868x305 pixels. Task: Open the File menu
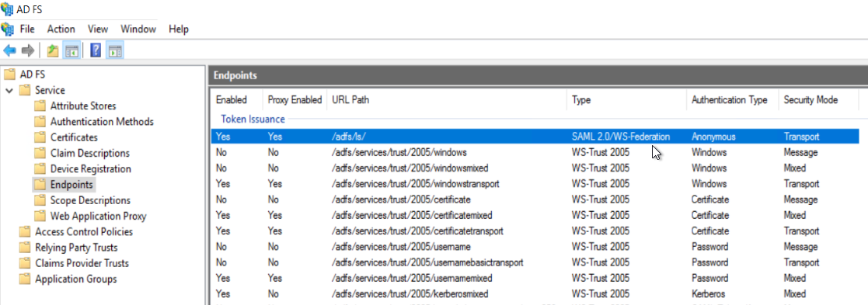[x=27, y=29]
